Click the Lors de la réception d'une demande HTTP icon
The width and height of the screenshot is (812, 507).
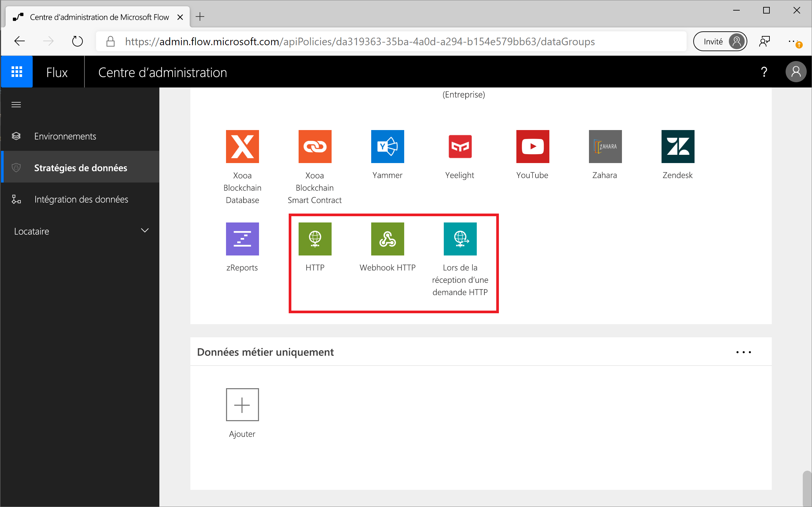[461, 240]
